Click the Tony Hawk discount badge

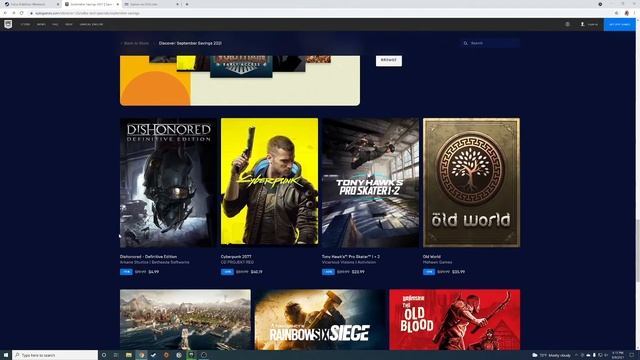click(x=328, y=271)
